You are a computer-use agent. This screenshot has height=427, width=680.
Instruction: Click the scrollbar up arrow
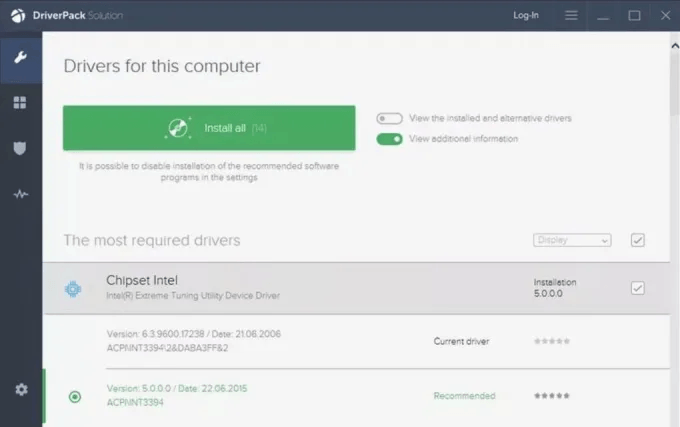[675, 46]
